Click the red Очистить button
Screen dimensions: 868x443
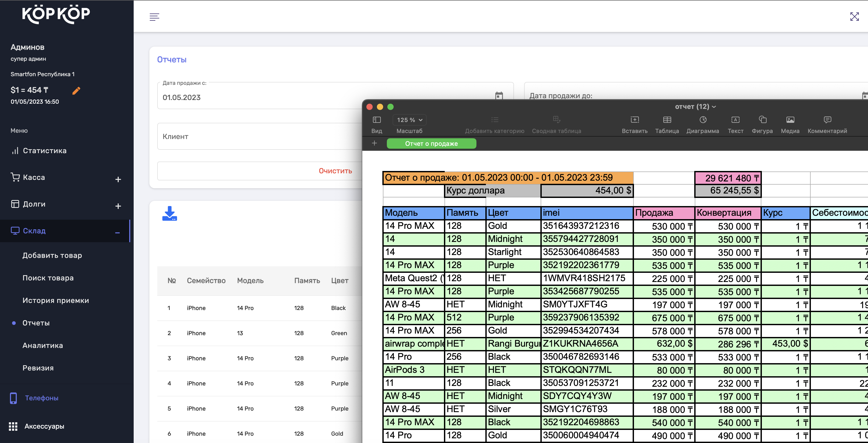tap(335, 171)
